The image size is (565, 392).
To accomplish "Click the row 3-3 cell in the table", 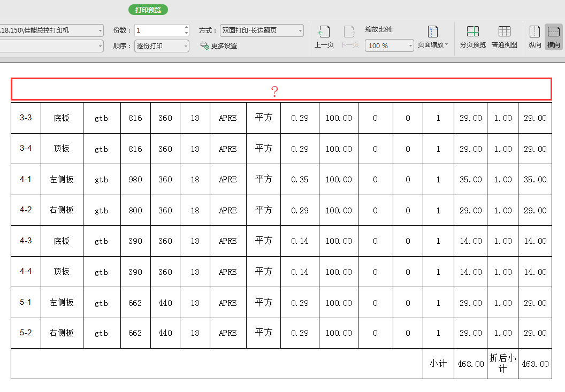I will [26, 118].
